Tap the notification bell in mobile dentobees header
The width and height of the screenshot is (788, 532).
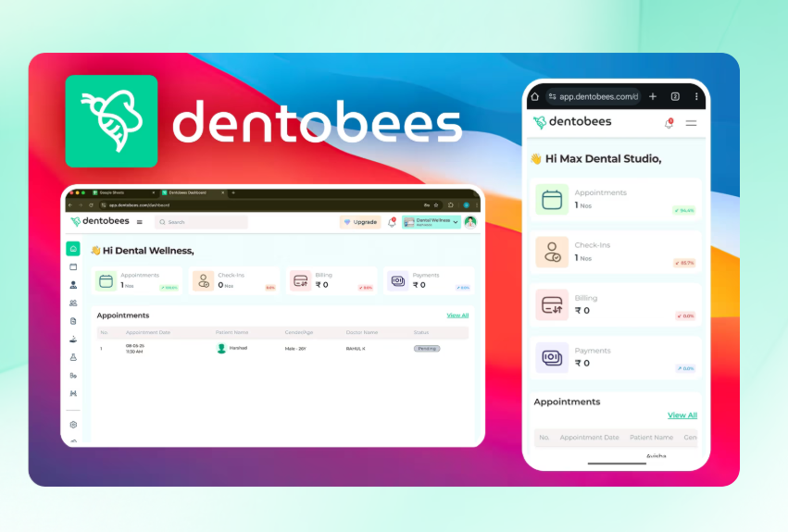[x=669, y=123]
